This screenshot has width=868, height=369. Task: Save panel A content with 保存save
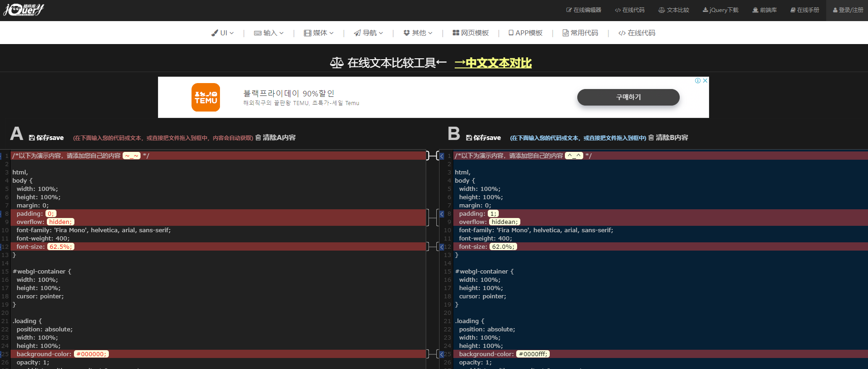46,138
